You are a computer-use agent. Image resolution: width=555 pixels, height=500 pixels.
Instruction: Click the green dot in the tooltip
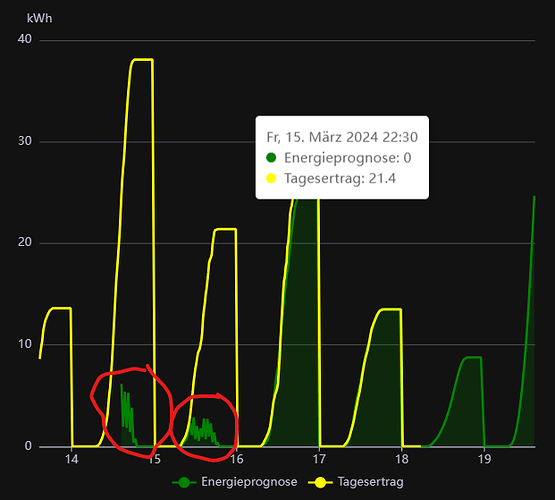pos(271,157)
